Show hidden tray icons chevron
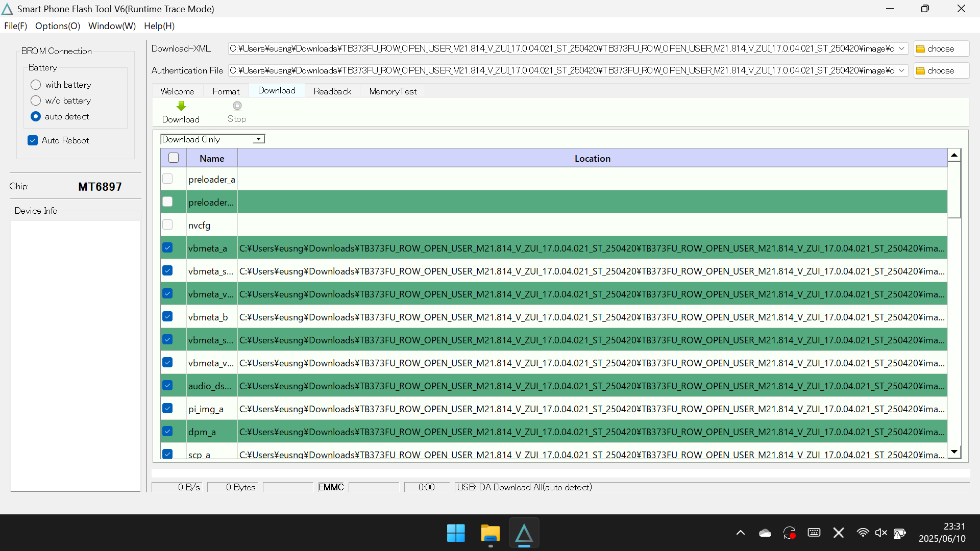Screen dimensions: 980x551 point(740,533)
